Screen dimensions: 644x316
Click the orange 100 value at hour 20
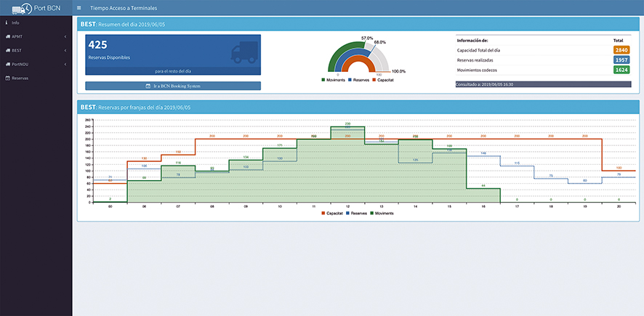[619, 168]
